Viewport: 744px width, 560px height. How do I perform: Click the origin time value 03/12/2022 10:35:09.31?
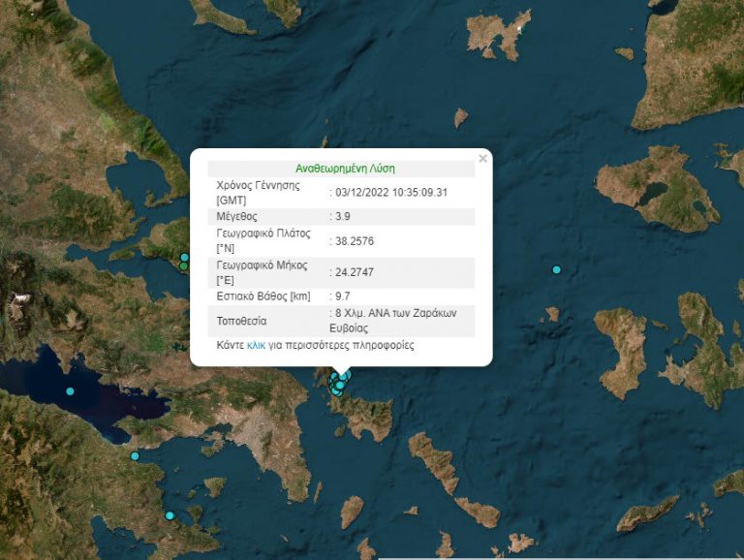pos(391,192)
